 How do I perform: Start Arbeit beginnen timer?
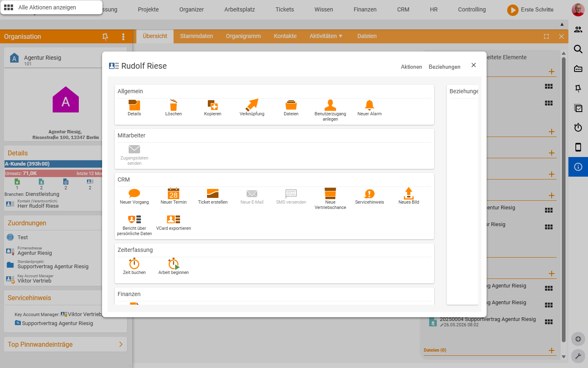click(x=174, y=264)
